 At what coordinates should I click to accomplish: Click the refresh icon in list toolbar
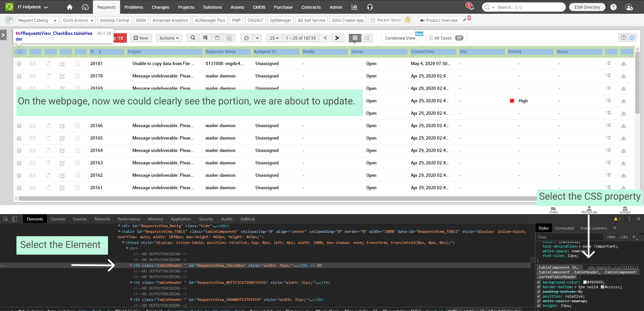tap(247, 38)
